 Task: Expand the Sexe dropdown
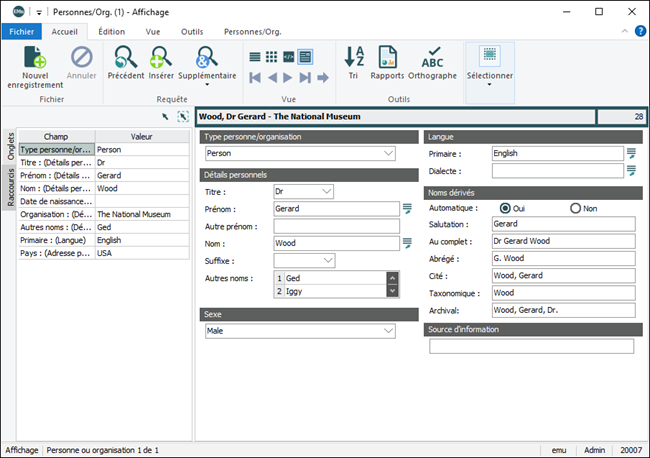click(388, 330)
